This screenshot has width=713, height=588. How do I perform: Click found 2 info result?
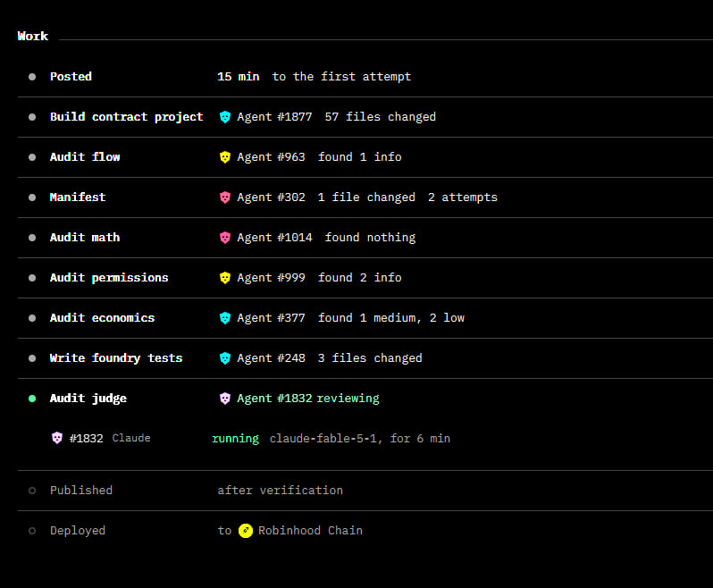tap(359, 277)
